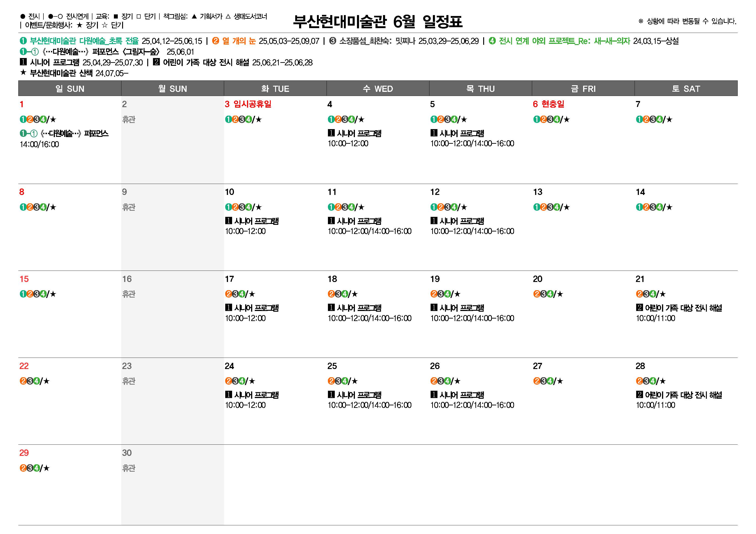Click 휴관 closed label on June 16
756x534 pixels.
(129, 294)
